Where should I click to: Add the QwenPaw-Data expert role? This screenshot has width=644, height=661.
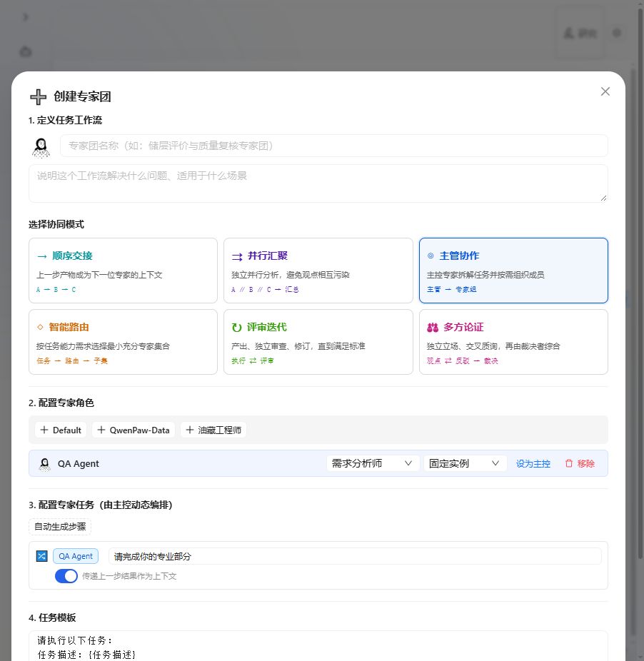(x=134, y=430)
